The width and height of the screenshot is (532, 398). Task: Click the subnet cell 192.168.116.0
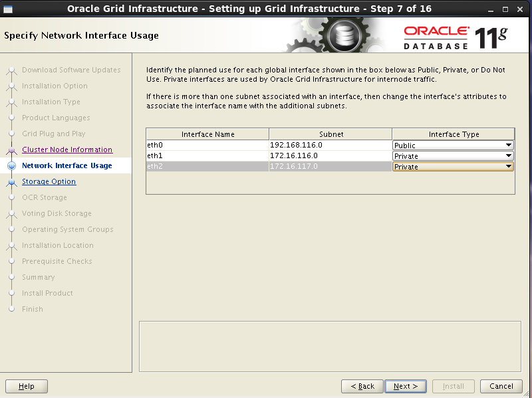point(331,145)
